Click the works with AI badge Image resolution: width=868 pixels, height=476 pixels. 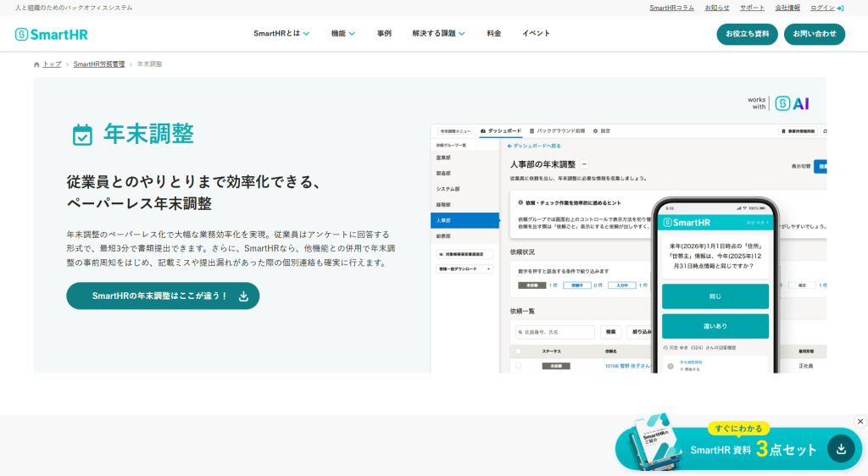click(779, 103)
